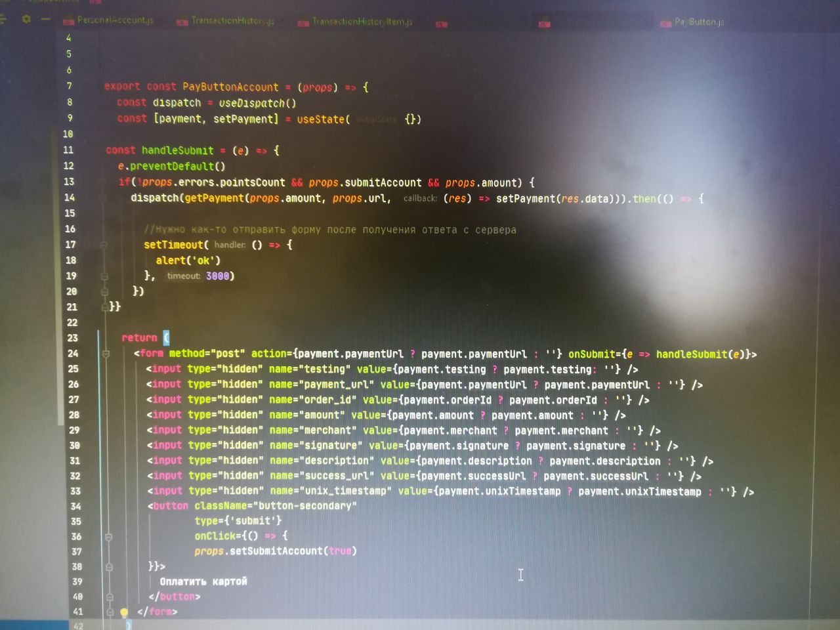Image resolution: width=840 pixels, height=630 pixels.
Task: Click line number 34 in the gutter
Action: [75, 507]
